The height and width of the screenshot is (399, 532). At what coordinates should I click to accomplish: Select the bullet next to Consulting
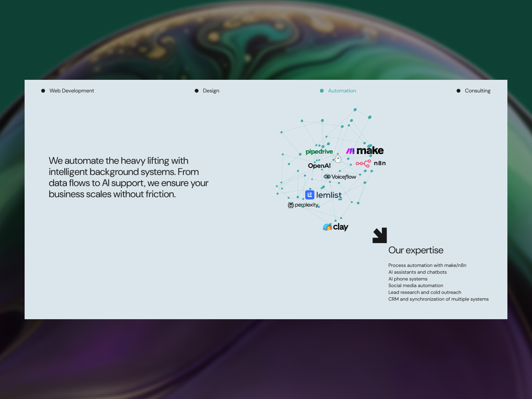point(458,90)
